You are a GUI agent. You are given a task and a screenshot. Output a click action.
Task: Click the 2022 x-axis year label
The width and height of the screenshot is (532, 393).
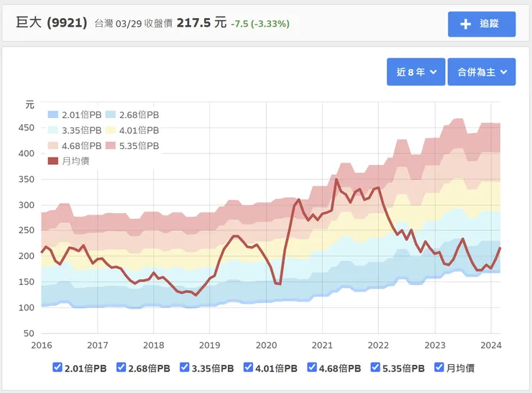point(378,345)
